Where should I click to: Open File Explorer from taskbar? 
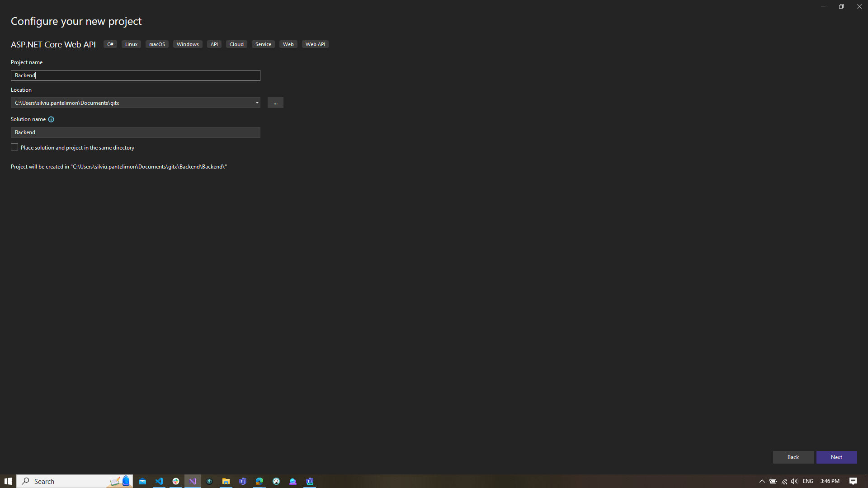click(226, 481)
